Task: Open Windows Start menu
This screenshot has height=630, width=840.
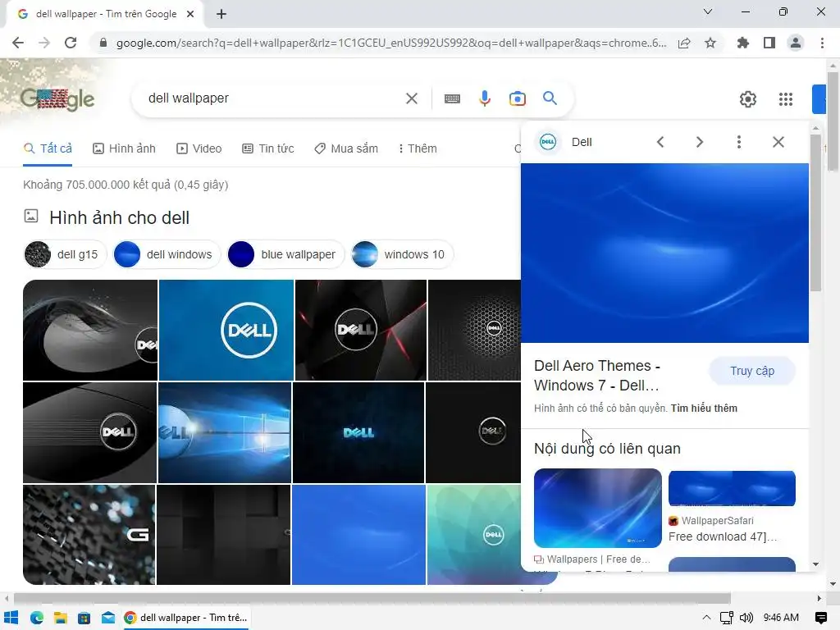Action: tap(11, 618)
